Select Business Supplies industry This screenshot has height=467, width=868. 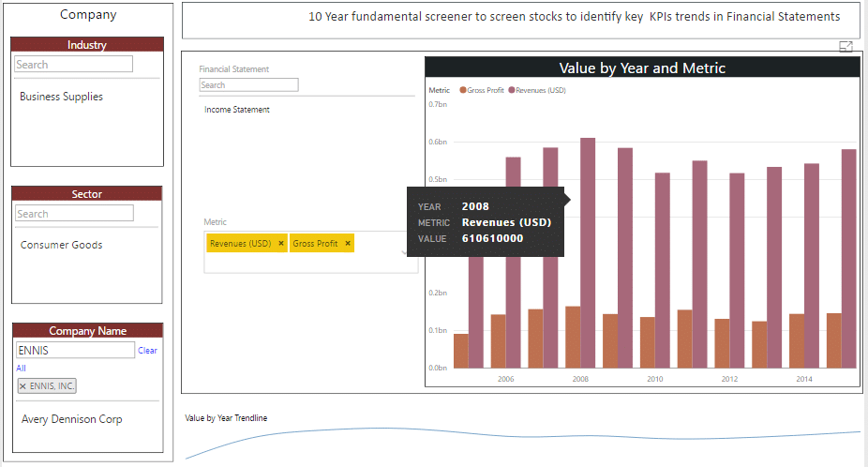[x=62, y=97]
